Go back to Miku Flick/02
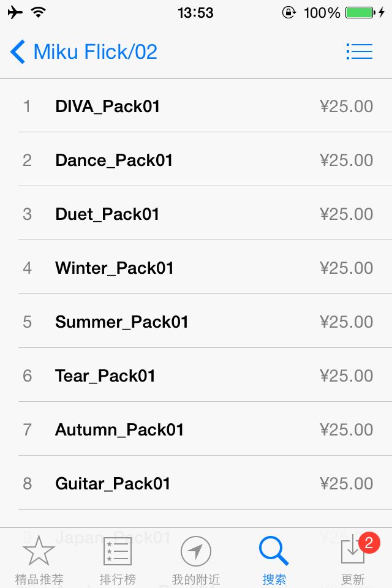This screenshot has height=588, width=392. 95,52
